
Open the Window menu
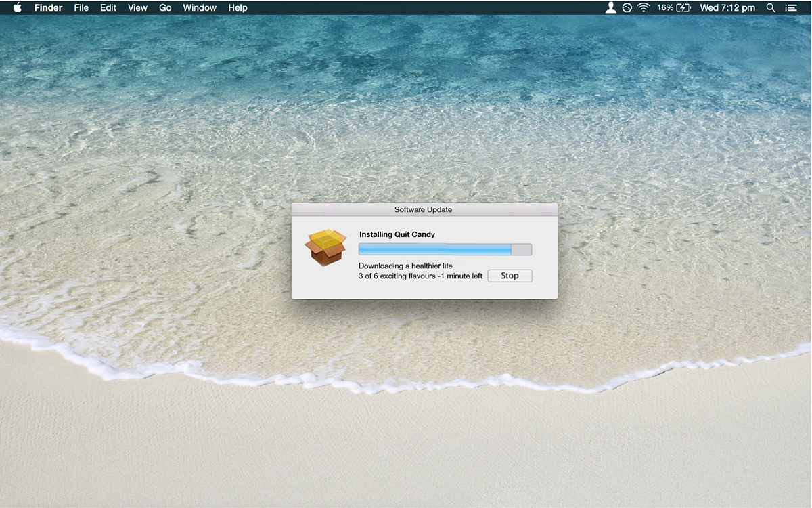pyautogui.click(x=200, y=8)
